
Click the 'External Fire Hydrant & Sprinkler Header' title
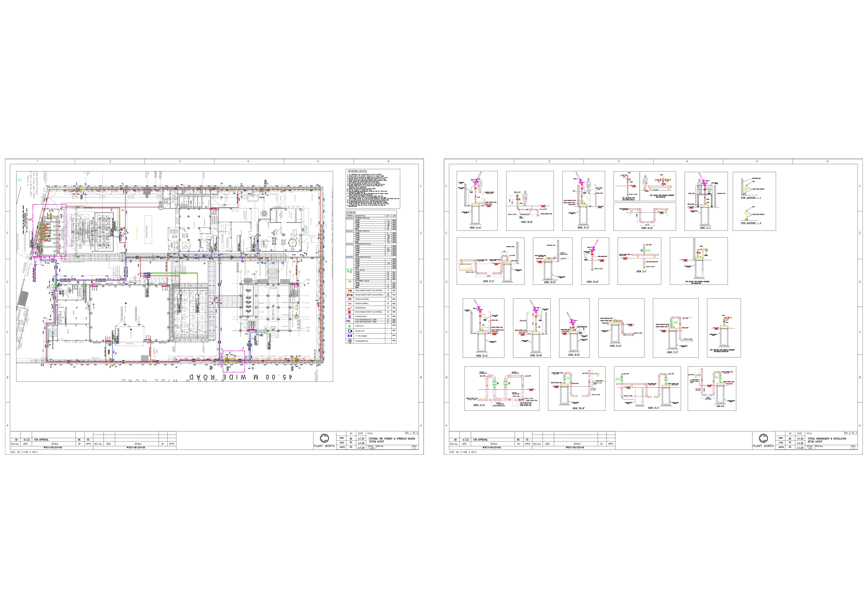pos(392,439)
